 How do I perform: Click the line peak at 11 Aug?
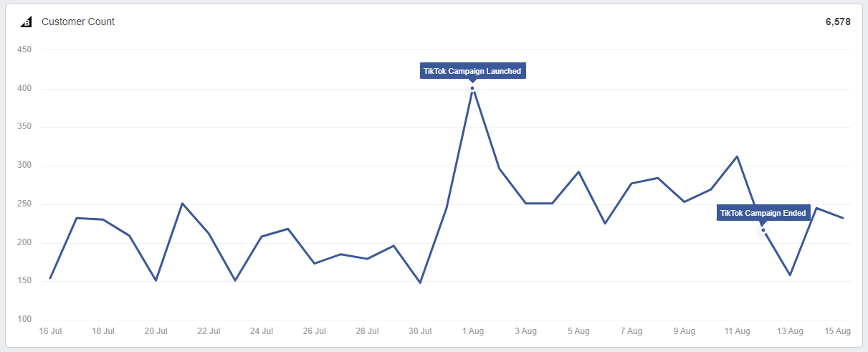[x=738, y=156]
